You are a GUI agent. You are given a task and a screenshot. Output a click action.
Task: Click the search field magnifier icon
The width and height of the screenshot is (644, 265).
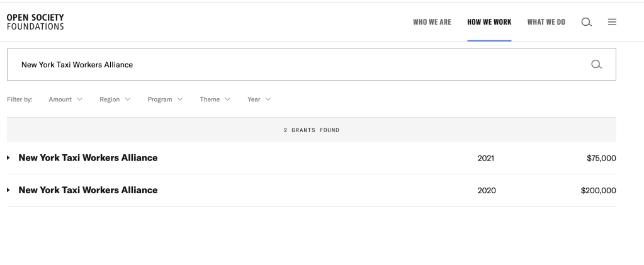[596, 64]
